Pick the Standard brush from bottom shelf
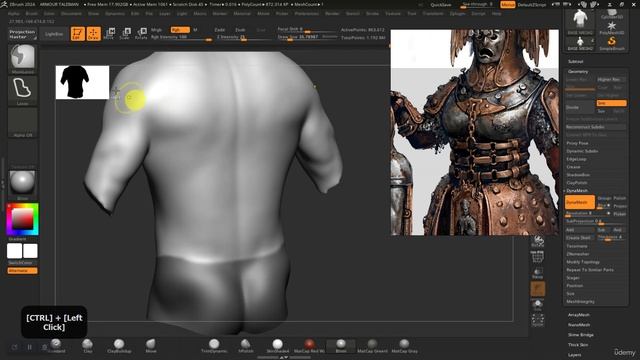The image size is (640, 360). click(56, 345)
